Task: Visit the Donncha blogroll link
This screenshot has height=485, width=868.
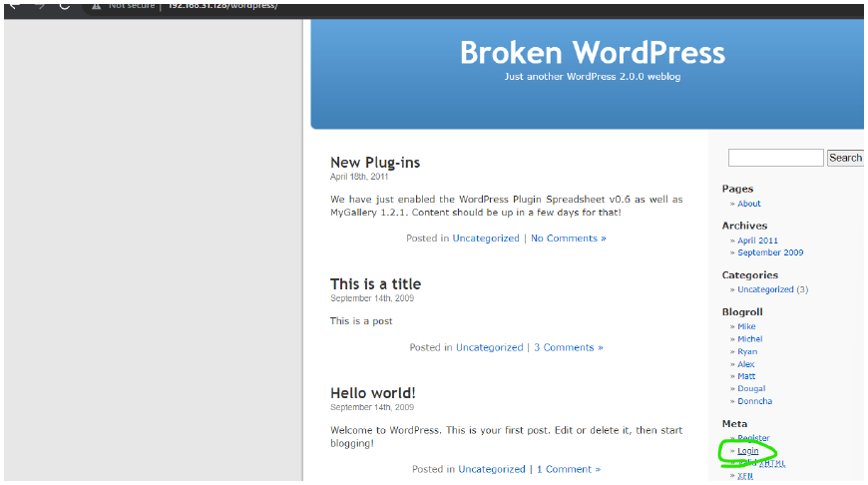Action: (754, 401)
